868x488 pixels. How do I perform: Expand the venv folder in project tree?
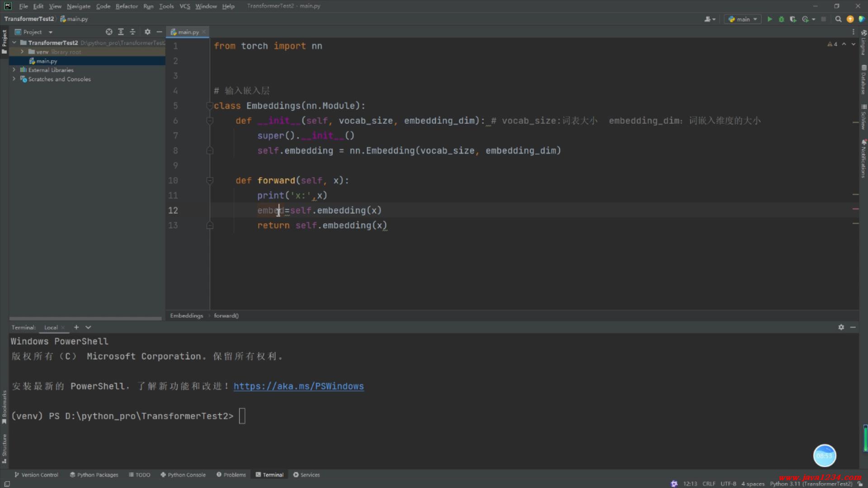[22, 52]
